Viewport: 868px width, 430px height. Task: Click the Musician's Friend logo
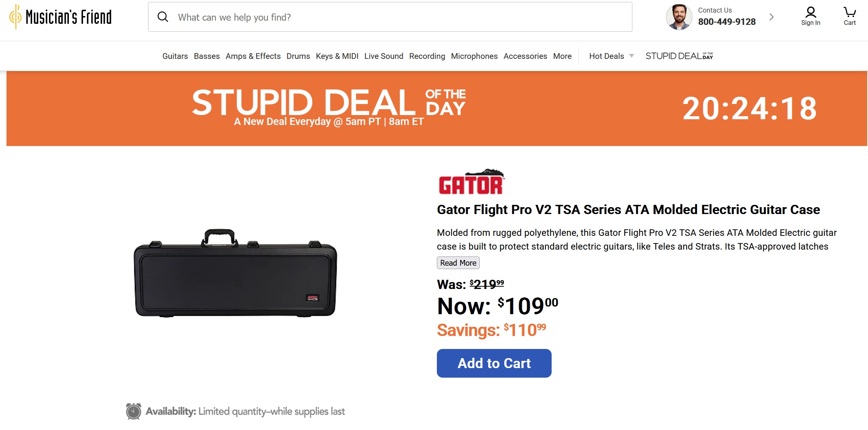[61, 17]
